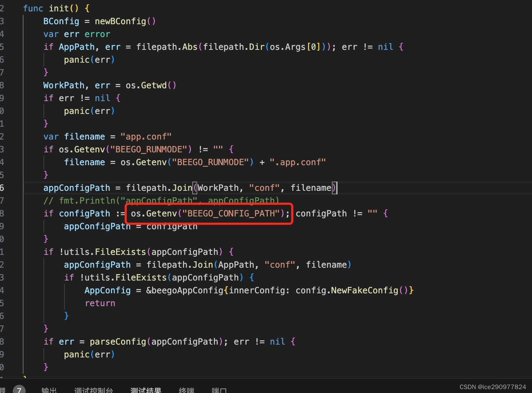Click the app.conf string on the filename line
Viewport: 532px width, 393px height.
[x=146, y=136]
